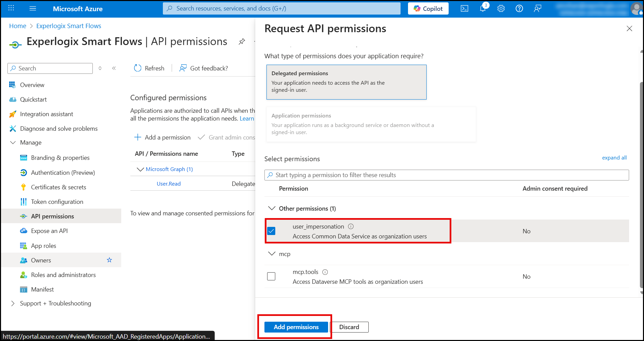Click the Overview grid icon
644x341 pixels.
click(x=13, y=85)
